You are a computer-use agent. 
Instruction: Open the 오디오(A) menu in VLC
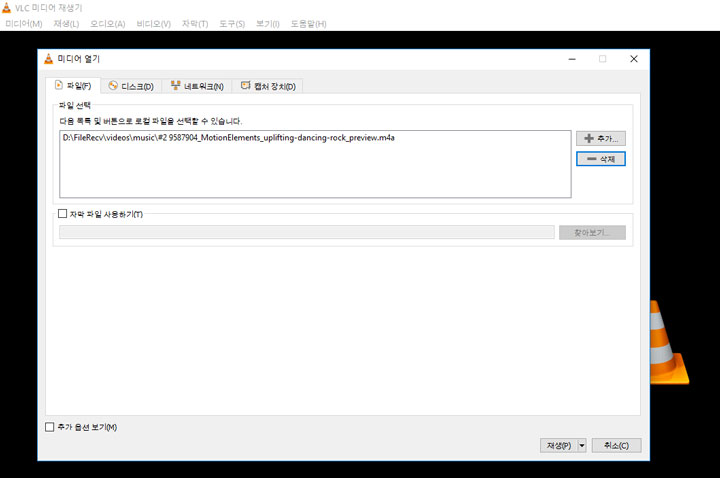pos(107,24)
